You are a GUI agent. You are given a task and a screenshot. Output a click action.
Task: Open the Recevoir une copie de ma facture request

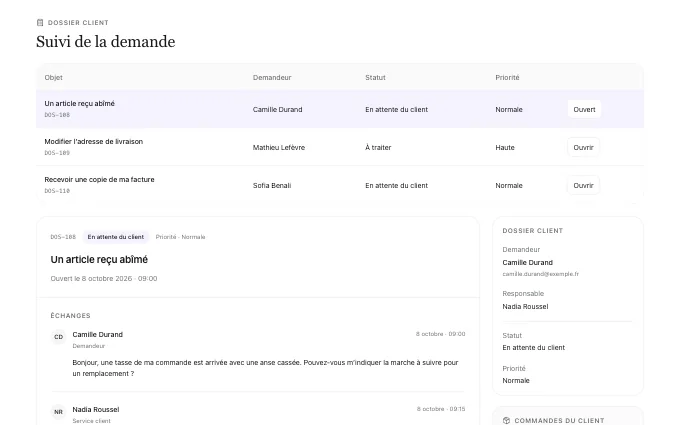pos(583,185)
